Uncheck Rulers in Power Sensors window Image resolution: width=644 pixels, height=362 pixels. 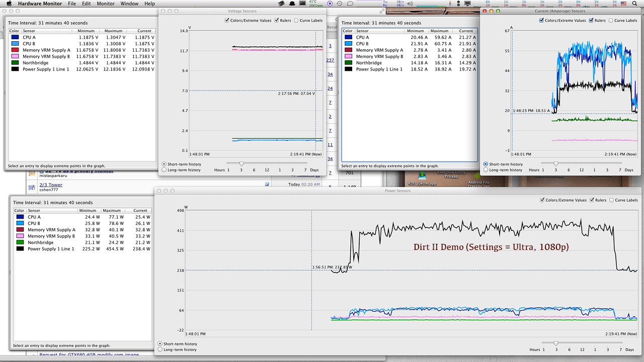(591, 200)
